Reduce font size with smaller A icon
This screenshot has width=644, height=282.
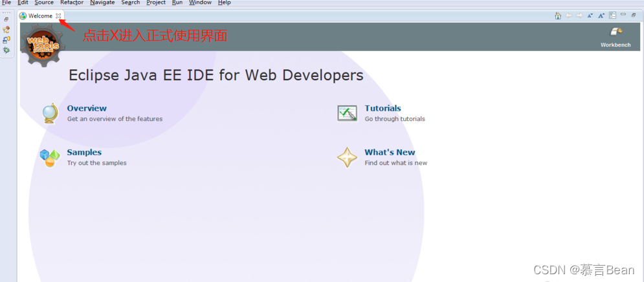coord(590,16)
